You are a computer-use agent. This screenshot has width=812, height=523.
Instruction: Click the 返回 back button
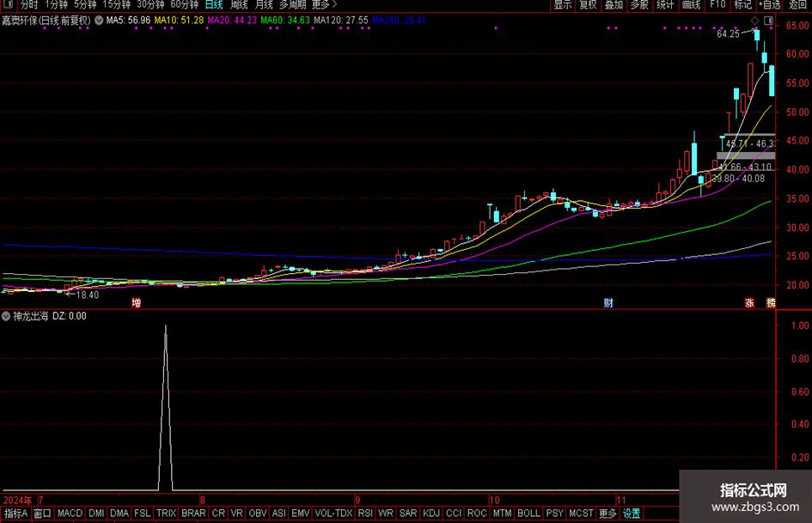click(797, 4)
